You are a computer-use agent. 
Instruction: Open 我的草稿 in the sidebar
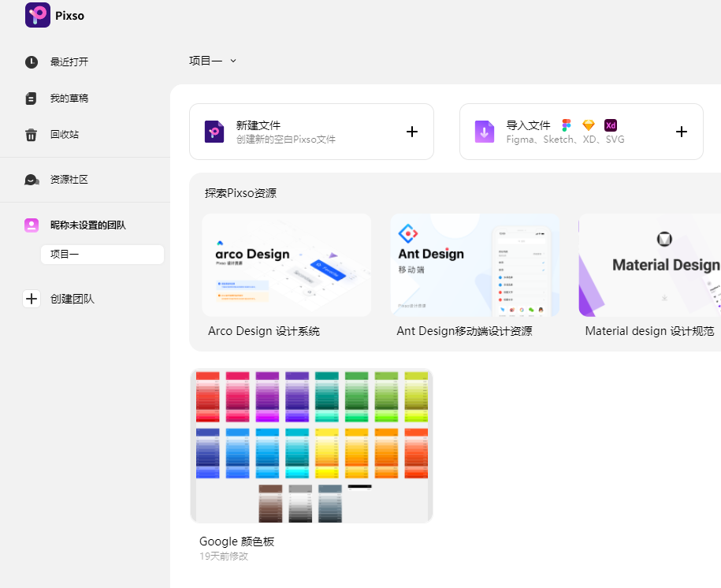pyautogui.click(x=69, y=98)
